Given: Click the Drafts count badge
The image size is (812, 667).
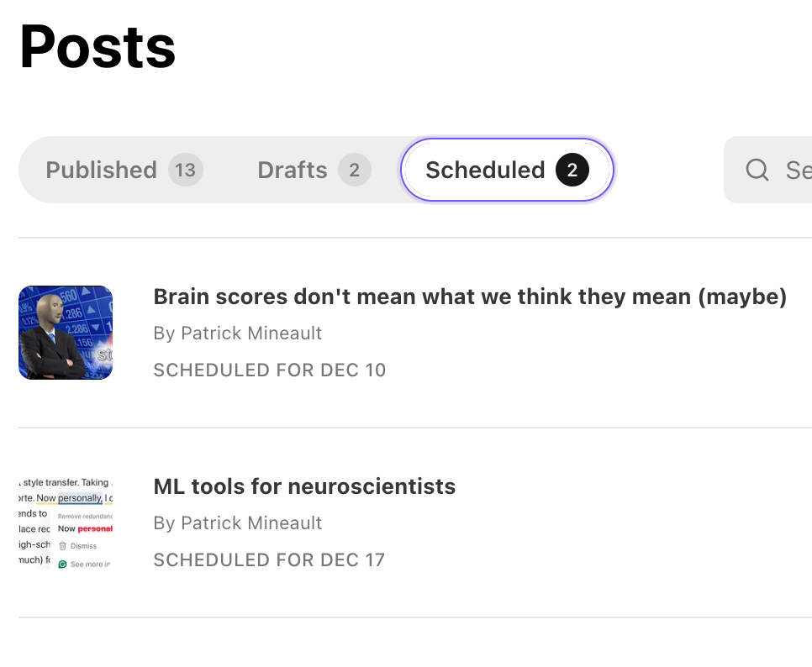Looking at the screenshot, I should 354,171.
